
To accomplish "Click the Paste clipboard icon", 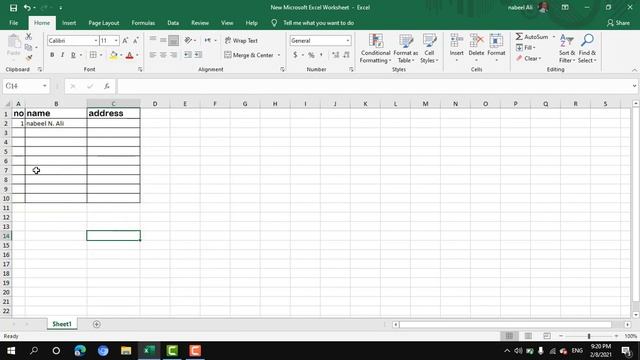I will [13, 41].
